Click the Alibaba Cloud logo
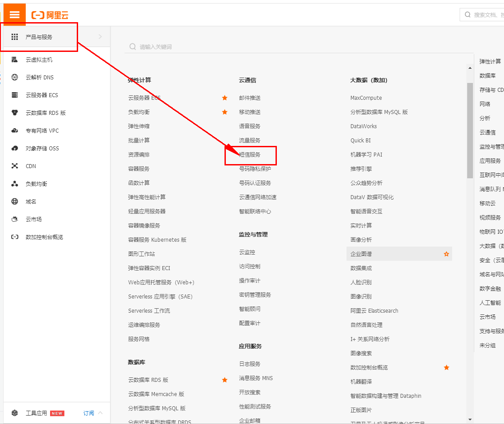 pos(50,15)
